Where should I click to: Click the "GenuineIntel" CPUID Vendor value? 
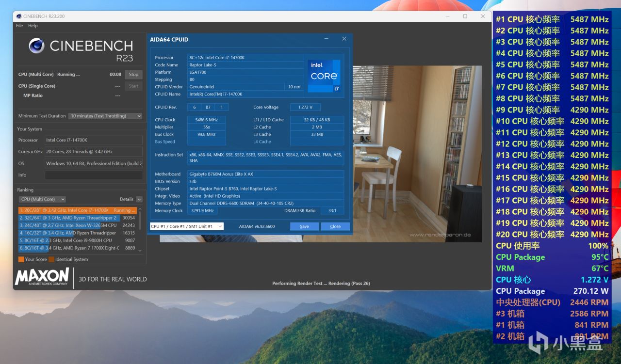tap(236, 87)
